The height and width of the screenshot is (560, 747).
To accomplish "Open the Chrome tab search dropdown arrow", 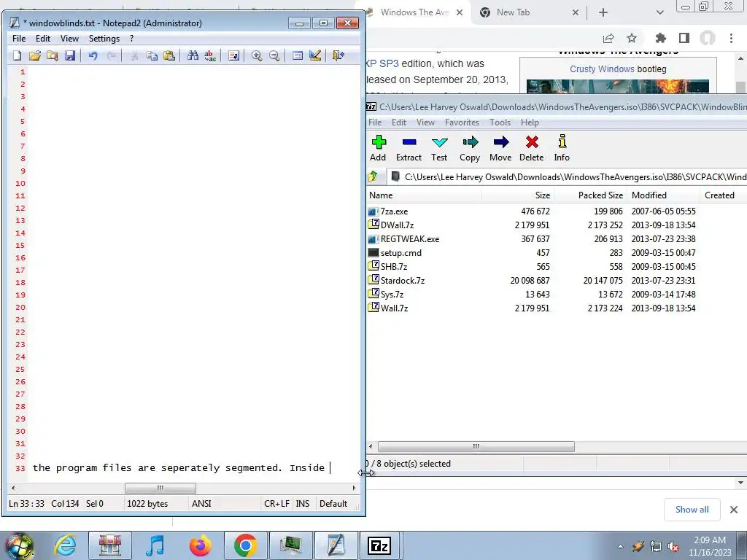I will [659, 12].
